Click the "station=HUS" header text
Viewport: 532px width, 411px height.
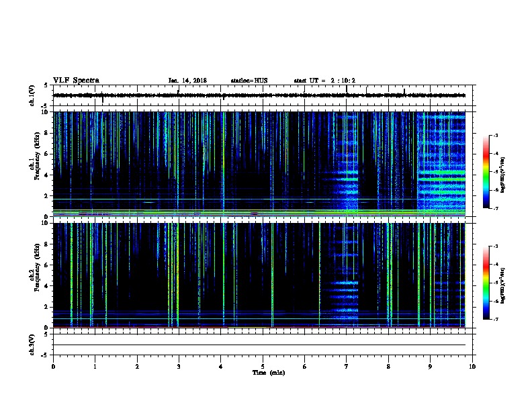pyautogui.click(x=249, y=81)
